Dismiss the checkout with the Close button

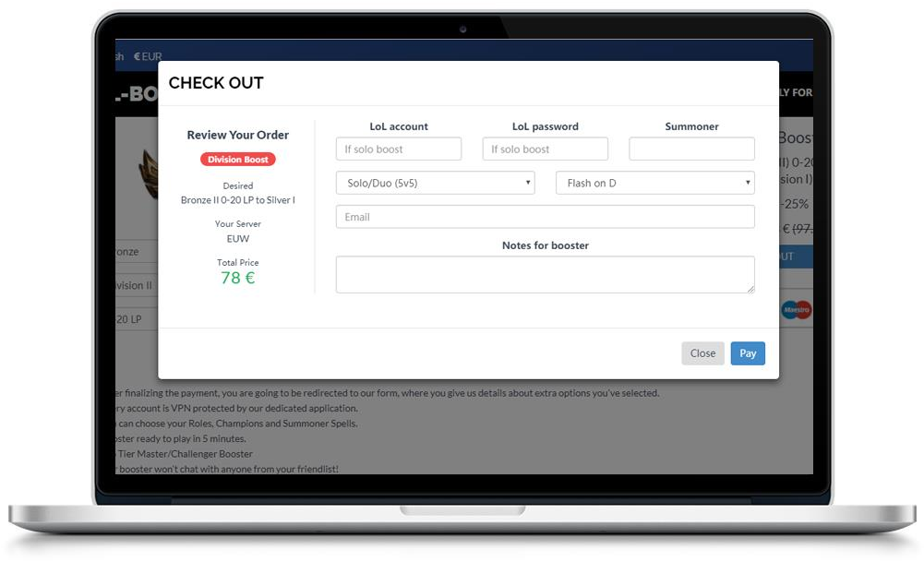coord(702,353)
